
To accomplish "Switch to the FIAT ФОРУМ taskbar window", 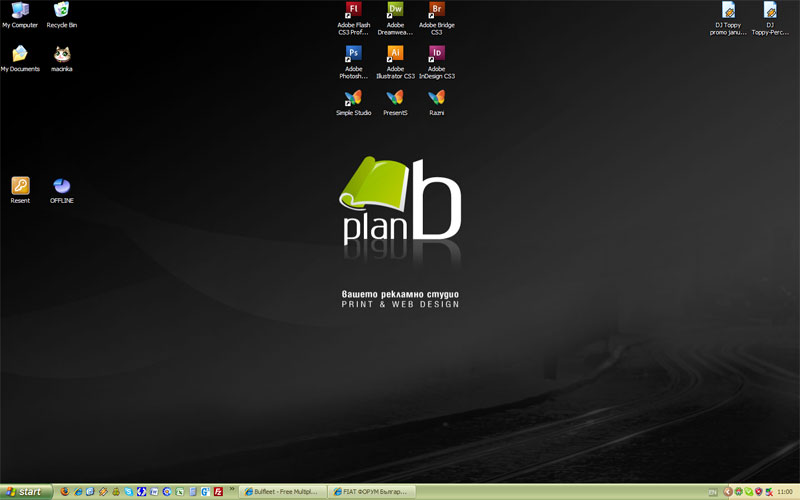I will click(371, 492).
